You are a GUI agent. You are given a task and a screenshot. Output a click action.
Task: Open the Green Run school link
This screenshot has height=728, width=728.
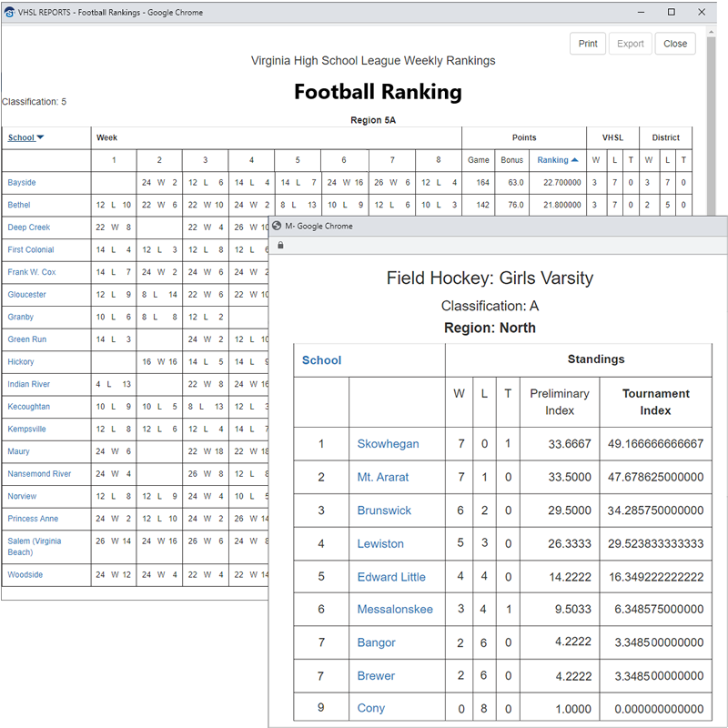tap(27, 339)
